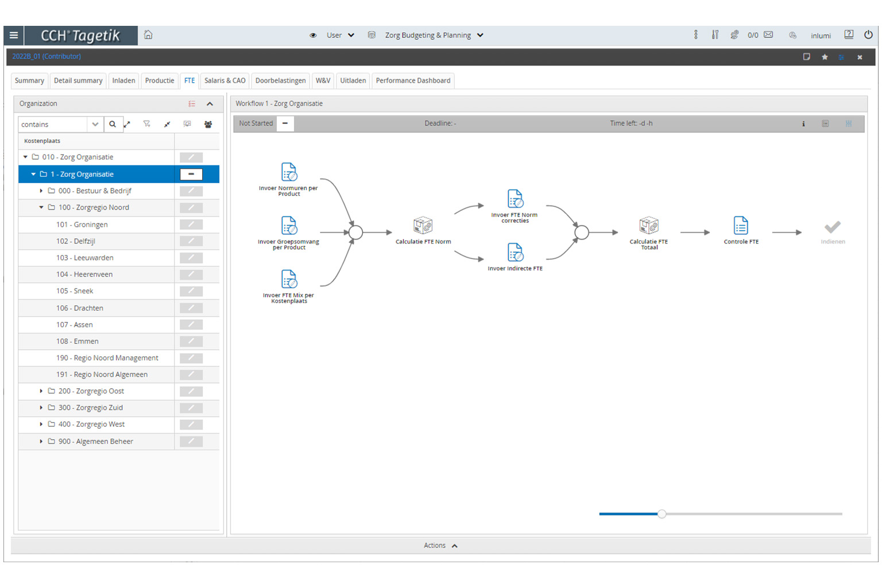Click the Indienen submit checkmark
Viewport: 882px width, 588px height.
[x=832, y=227]
